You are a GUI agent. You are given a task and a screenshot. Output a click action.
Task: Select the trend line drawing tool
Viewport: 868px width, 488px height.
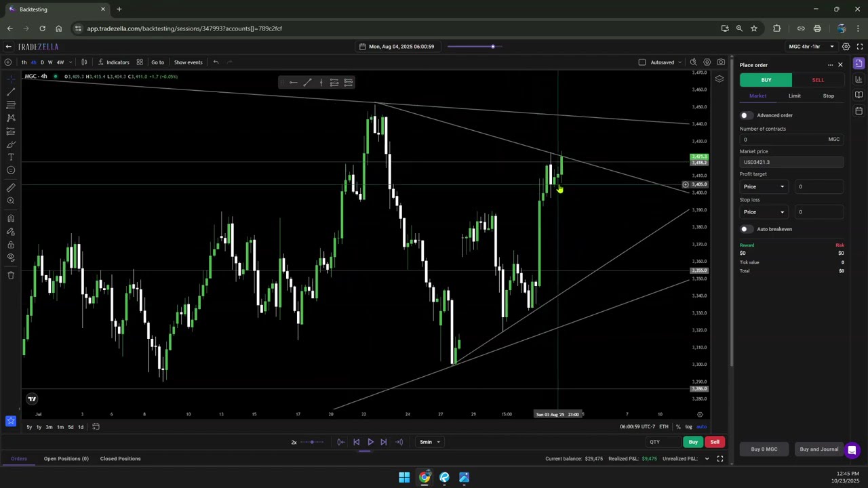(11, 91)
